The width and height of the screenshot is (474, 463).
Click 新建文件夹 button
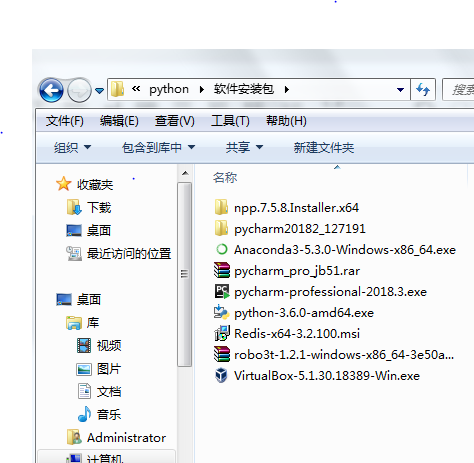[324, 147]
